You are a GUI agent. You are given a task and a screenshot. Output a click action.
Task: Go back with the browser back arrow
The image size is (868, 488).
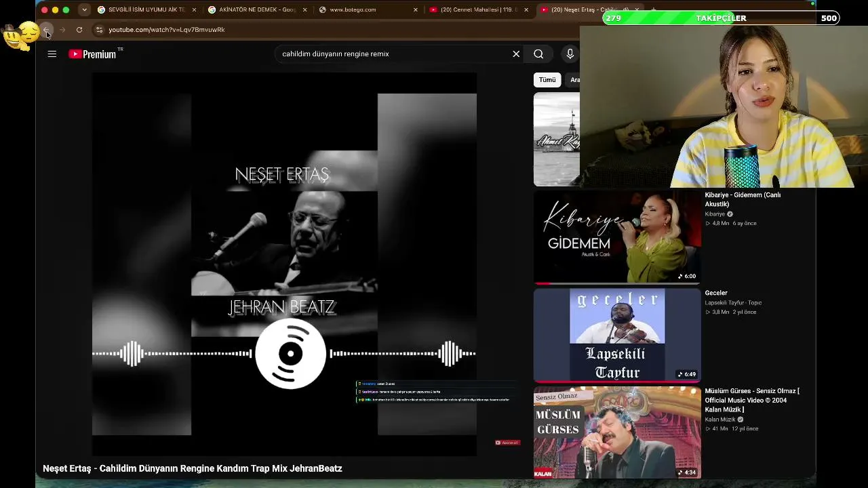46,30
